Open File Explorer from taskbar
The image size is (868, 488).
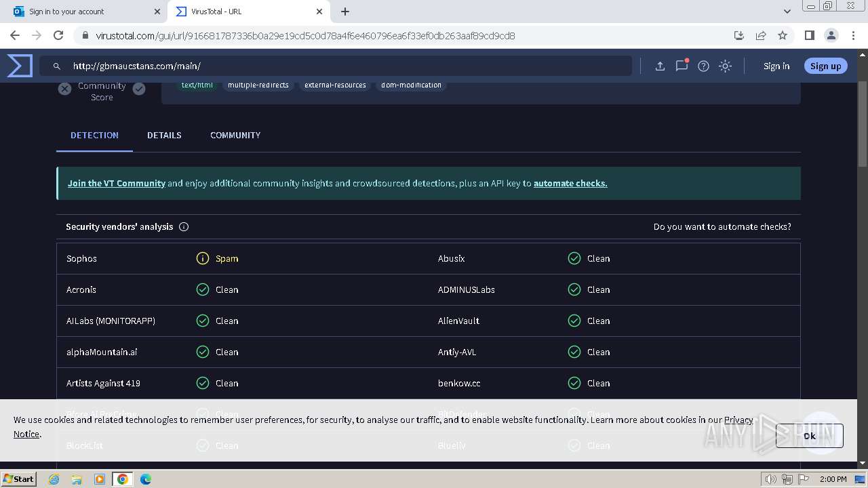[77, 479]
